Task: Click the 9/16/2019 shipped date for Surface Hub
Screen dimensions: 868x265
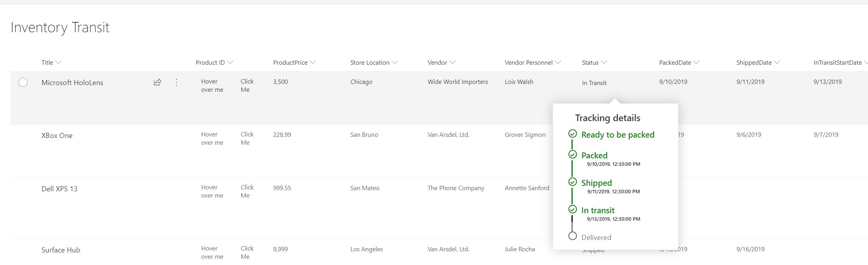Action: pyautogui.click(x=750, y=249)
